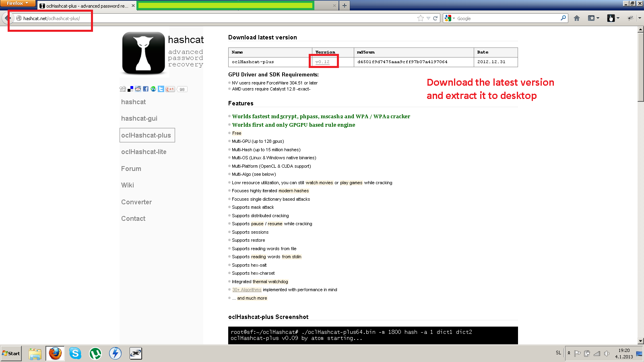Click the search magnifier icon

click(x=563, y=18)
